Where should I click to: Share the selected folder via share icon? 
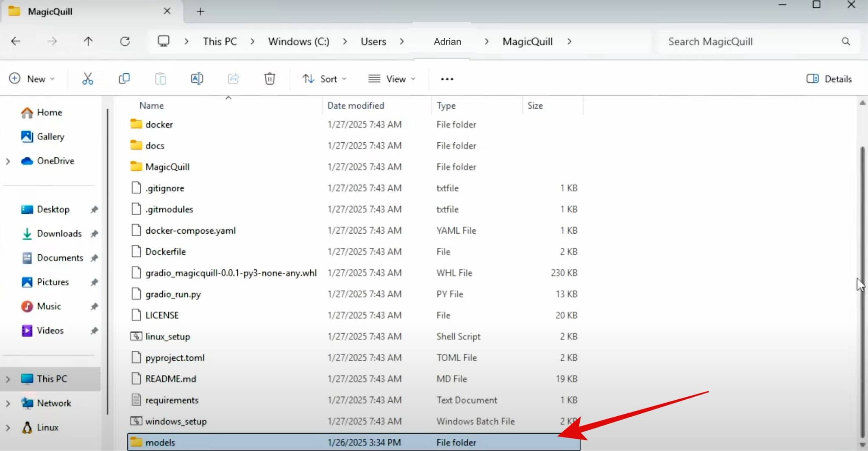[233, 78]
